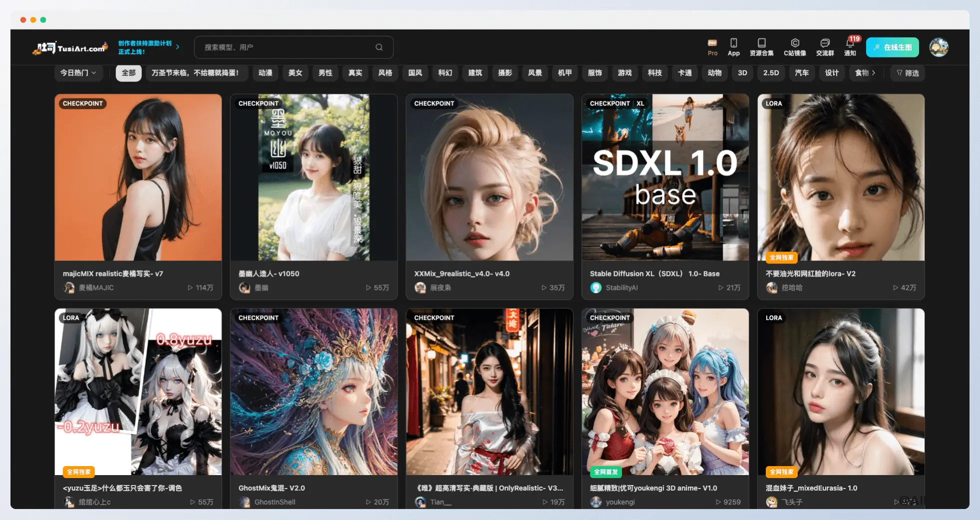Select the 机甲 category tab

[564, 73]
